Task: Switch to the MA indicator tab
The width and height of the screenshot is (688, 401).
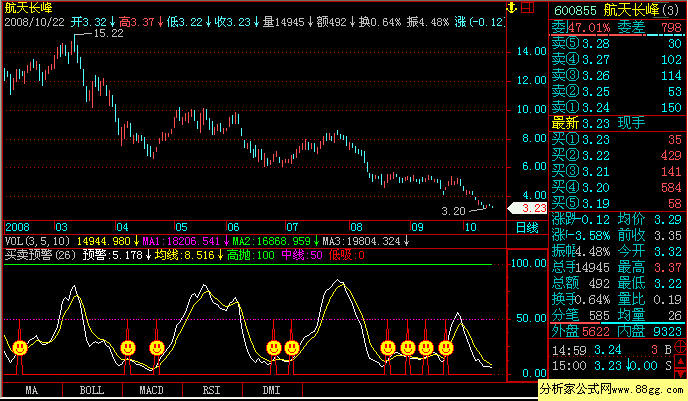Action: pyautogui.click(x=32, y=390)
